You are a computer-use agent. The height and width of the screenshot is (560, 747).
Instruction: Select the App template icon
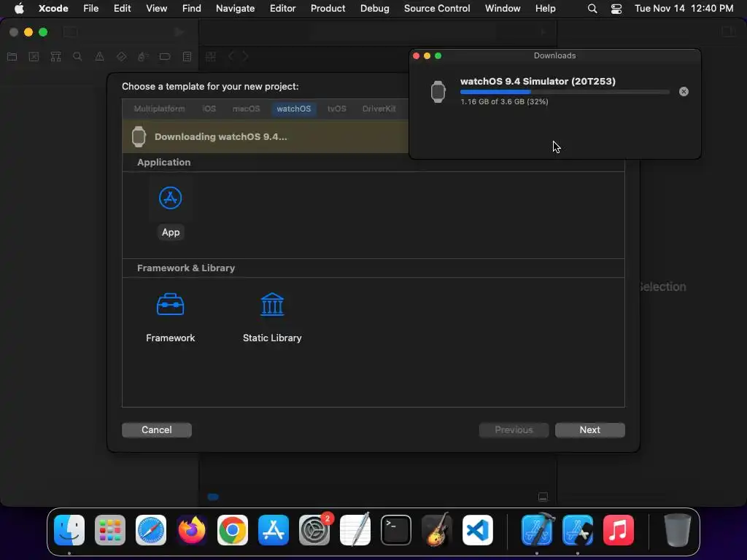170,198
